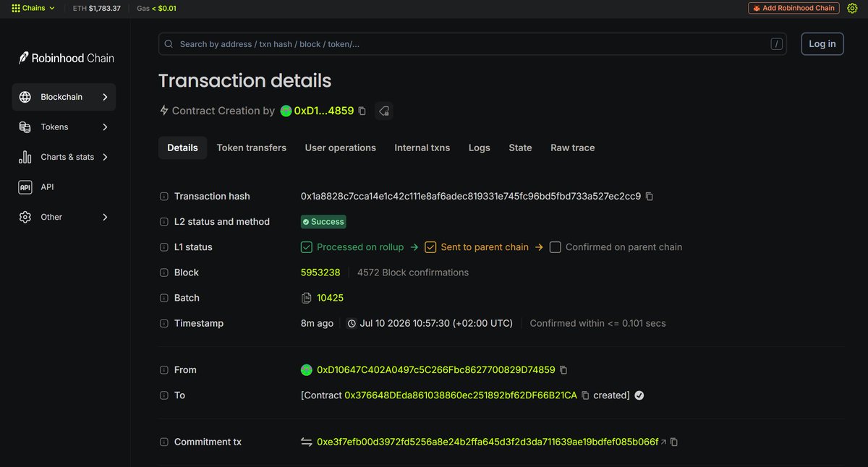This screenshot has width=868, height=467.
Task: Open commitment tx 0xe3f7efb00d...b066f
Action: click(488, 442)
